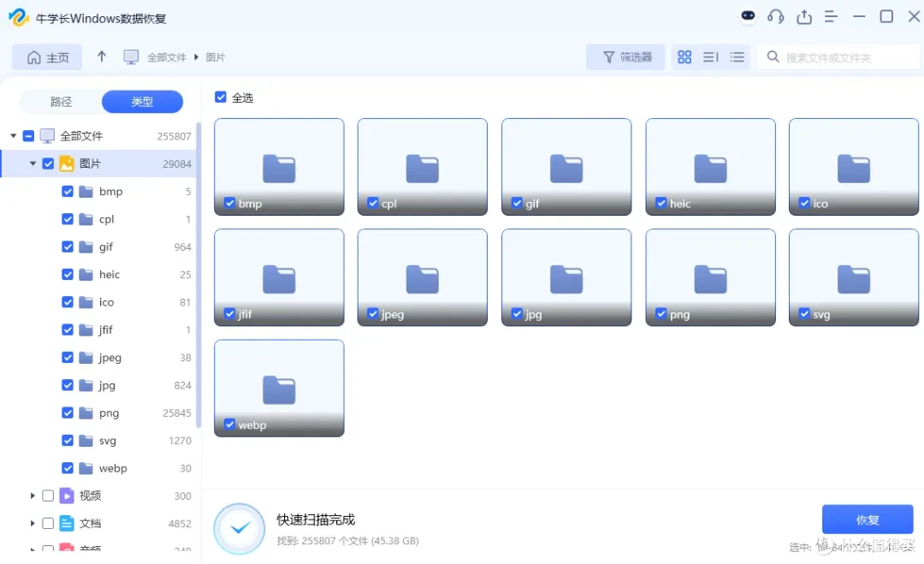Click the 主页 home button
The width and height of the screenshot is (924, 564).
pyautogui.click(x=47, y=57)
